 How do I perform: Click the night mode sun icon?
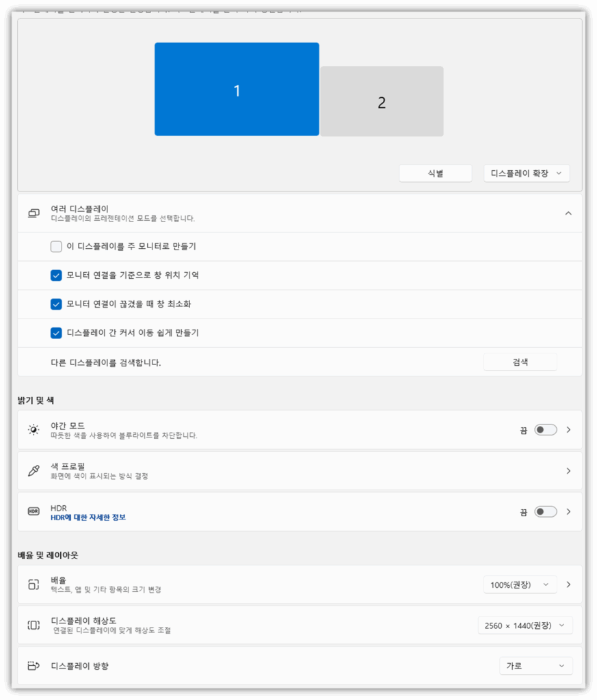(x=33, y=429)
